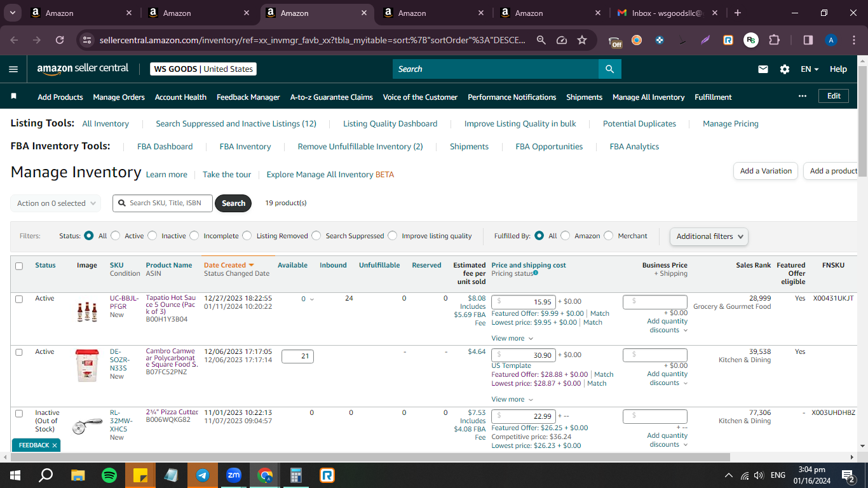Open the Windows notification center icon

(848, 475)
